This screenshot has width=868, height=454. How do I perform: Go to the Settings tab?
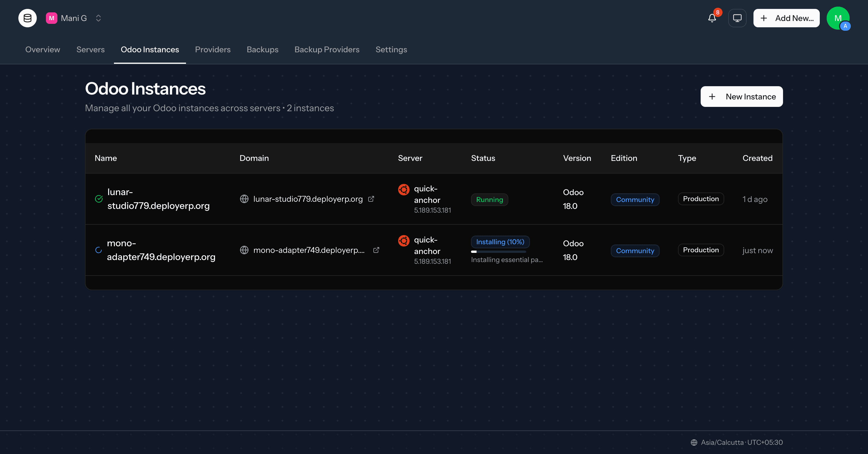click(x=391, y=50)
